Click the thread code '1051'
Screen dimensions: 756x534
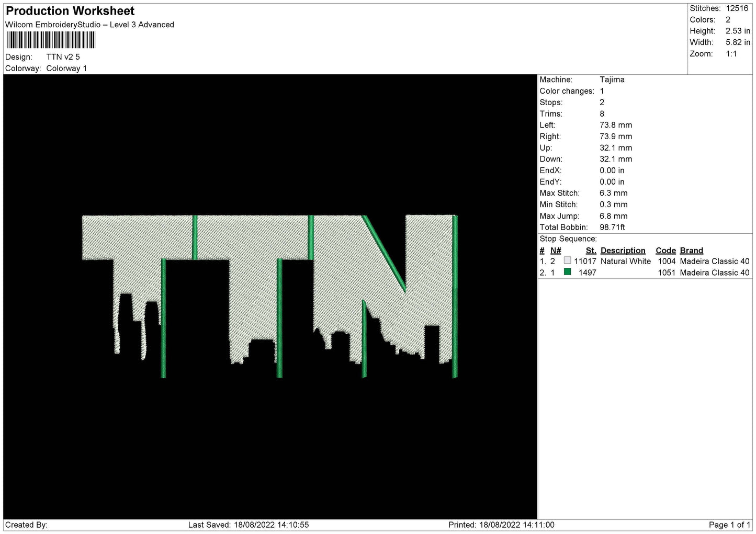(x=667, y=273)
